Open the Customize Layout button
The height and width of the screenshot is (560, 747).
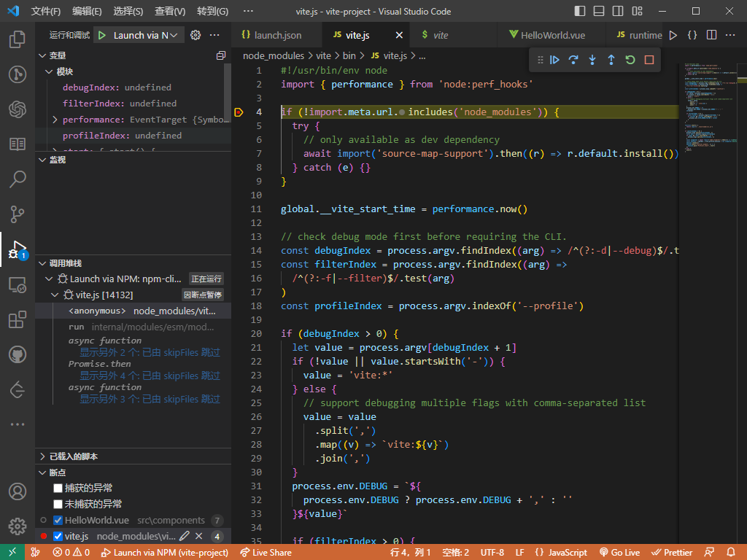637,11
